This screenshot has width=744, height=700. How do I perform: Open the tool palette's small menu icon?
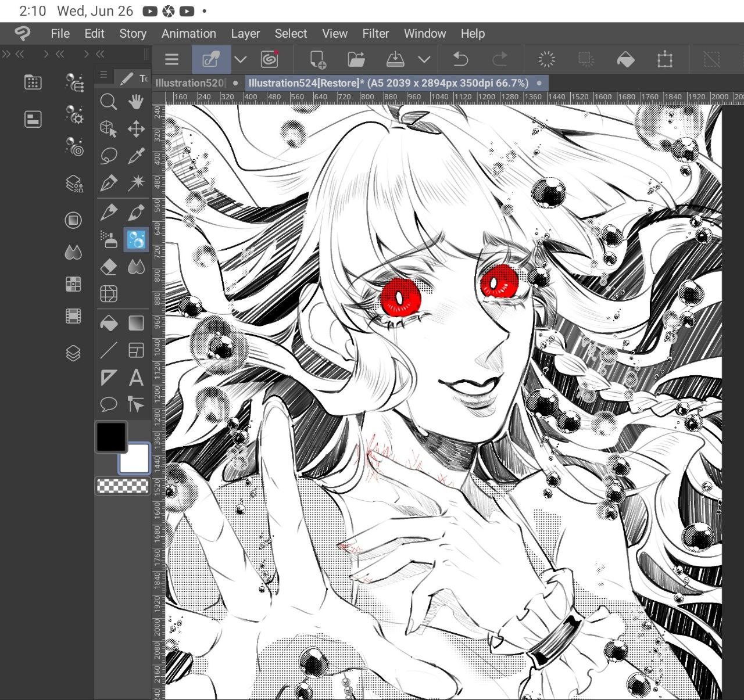tap(103, 75)
